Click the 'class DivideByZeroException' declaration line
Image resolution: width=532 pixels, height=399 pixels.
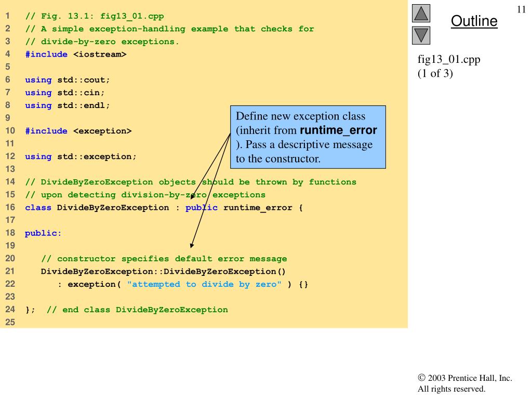point(164,208)
